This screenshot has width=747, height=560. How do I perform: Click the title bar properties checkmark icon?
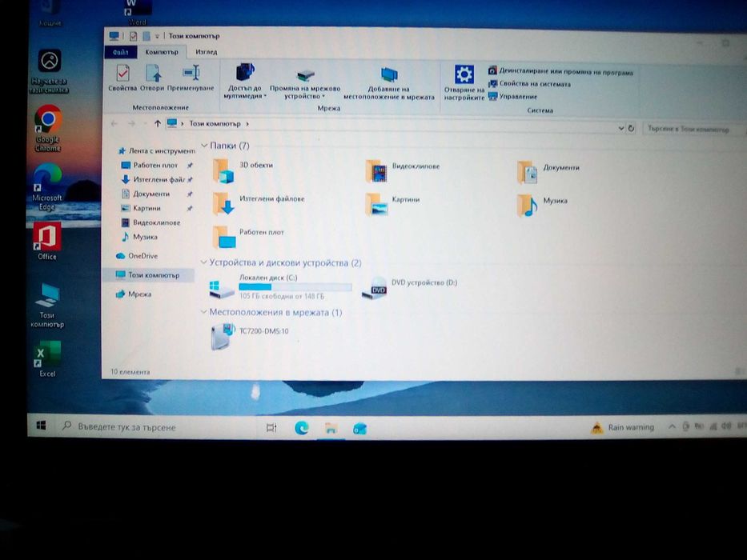(133, 36)
